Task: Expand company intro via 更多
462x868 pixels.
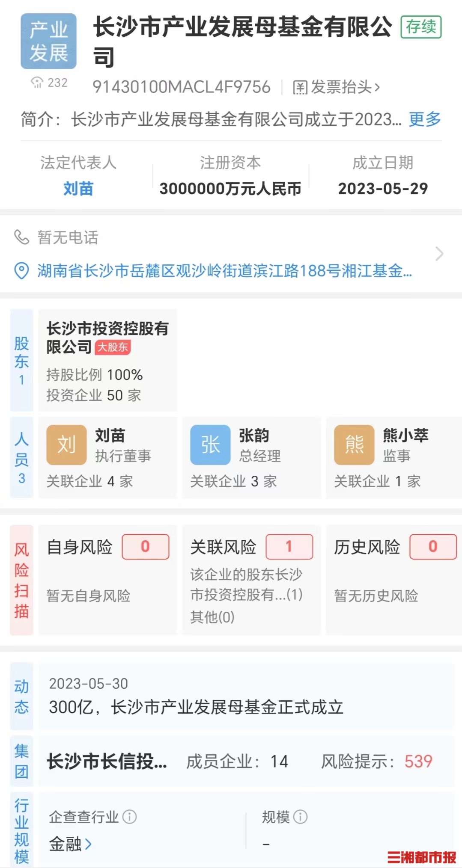Action: pyautogui.click(x=425, y=119)
